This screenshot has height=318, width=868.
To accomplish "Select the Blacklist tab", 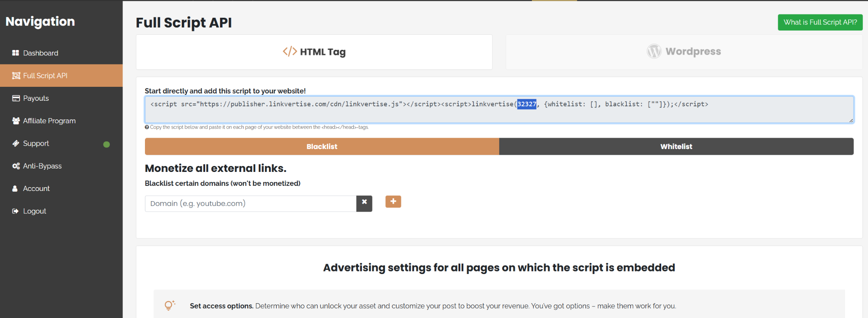I will coord(322,147).
